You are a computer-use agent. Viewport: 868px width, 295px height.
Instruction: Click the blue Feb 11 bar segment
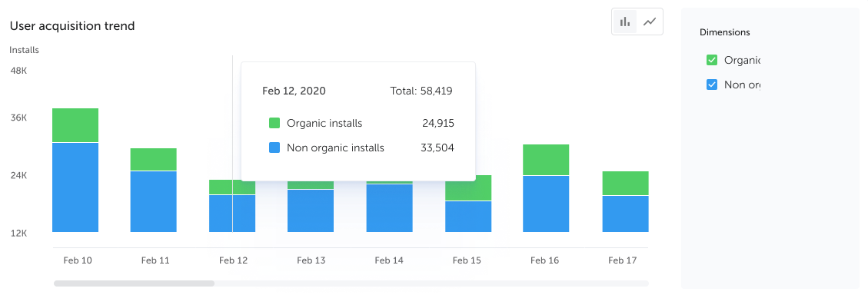point(153,202)
